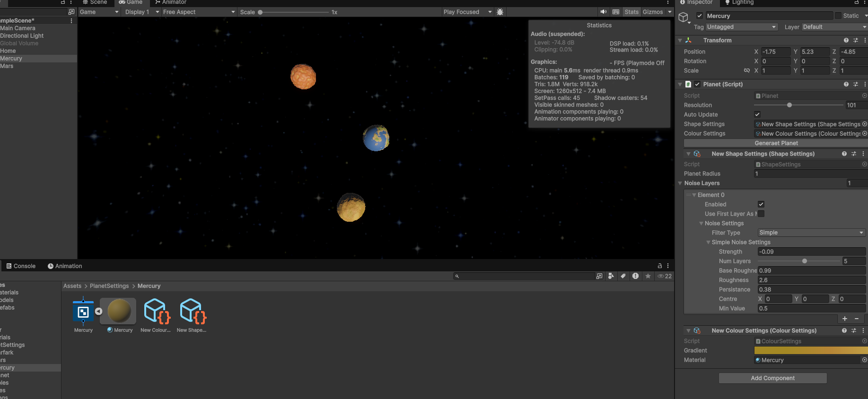Click the frame debugger bug icon

click(x=500, y=12)
